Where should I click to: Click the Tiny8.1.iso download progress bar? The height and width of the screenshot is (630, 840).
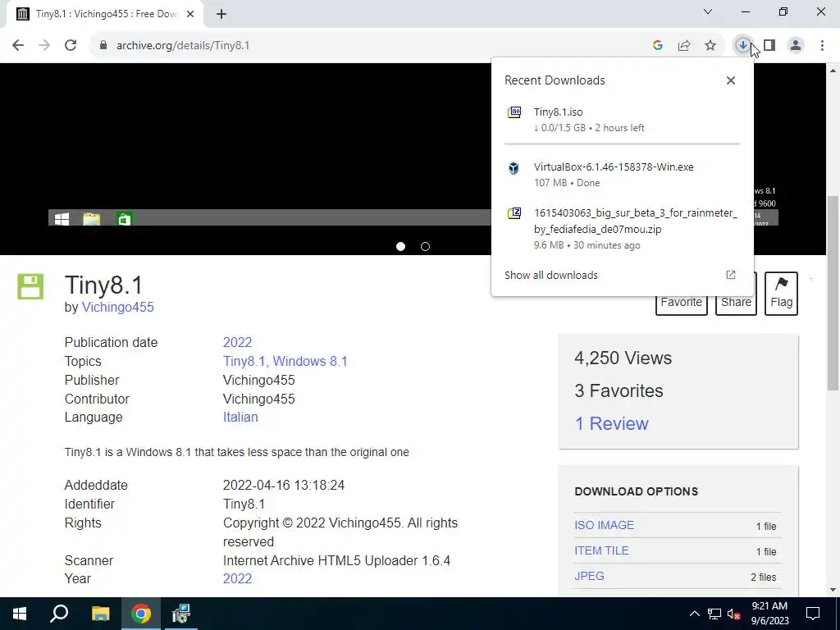click(x=622, y=144)
